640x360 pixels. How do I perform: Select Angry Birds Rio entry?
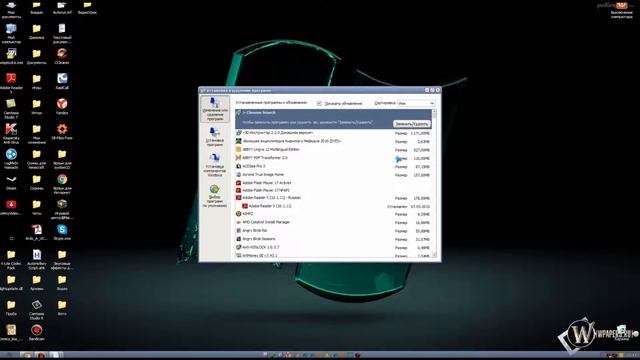click(333, 231)
